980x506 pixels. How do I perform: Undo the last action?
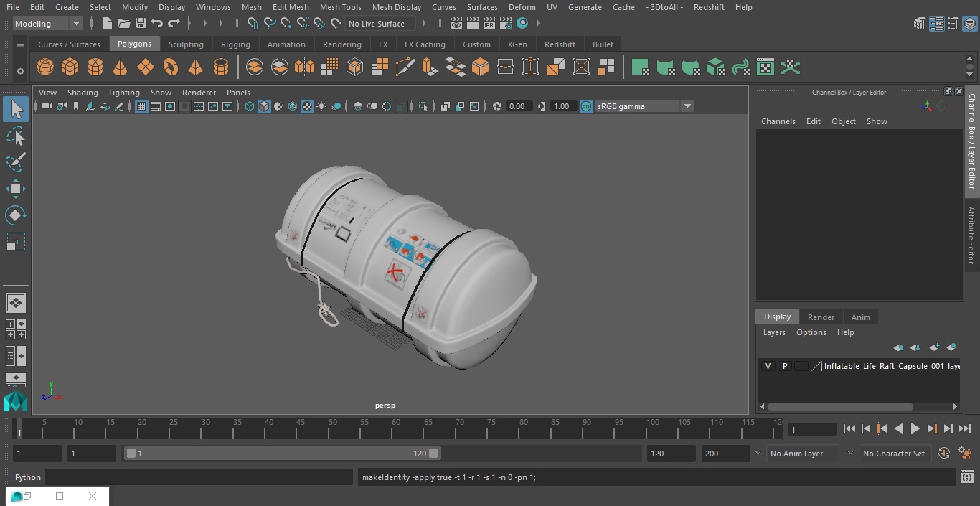(157, 24)
